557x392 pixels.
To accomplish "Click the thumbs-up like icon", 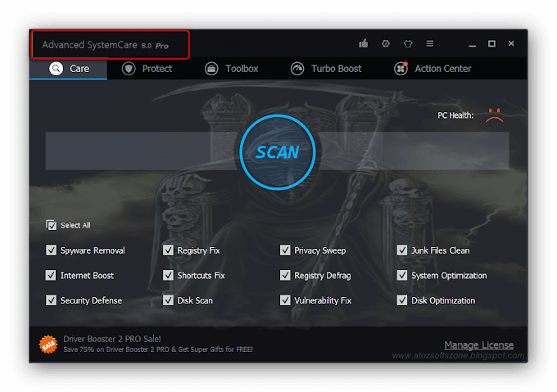I will [363, 43].
